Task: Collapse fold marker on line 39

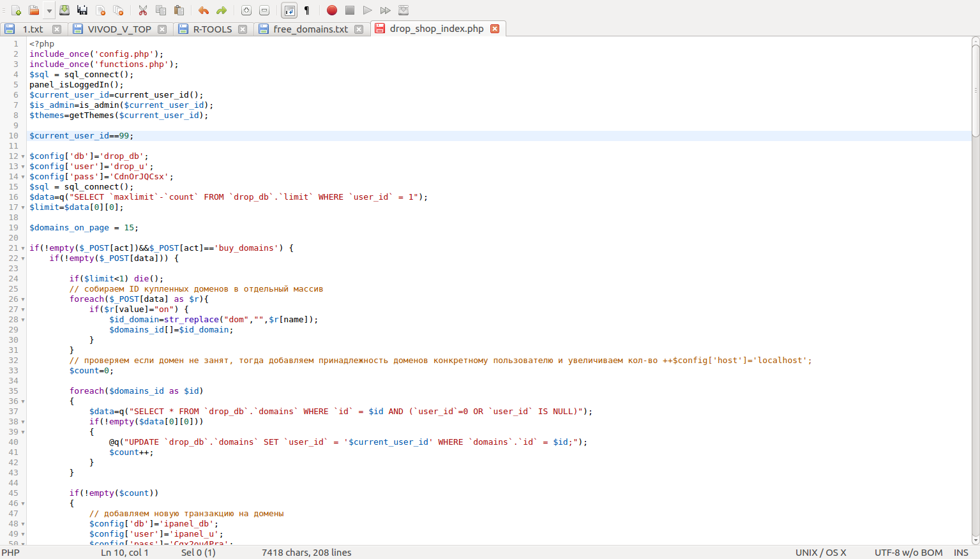Action: click(x=23, y=432)
